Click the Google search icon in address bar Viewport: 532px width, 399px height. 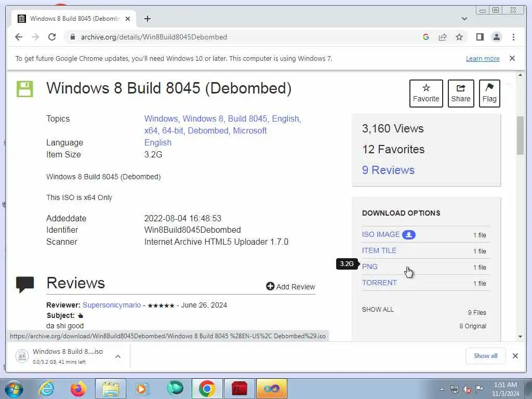coord(426,37)
